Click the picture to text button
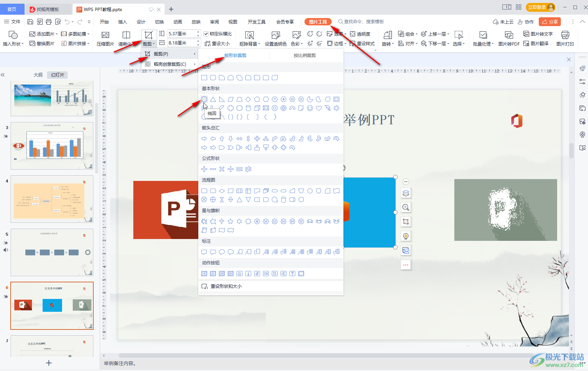 [x=538, y=34]
